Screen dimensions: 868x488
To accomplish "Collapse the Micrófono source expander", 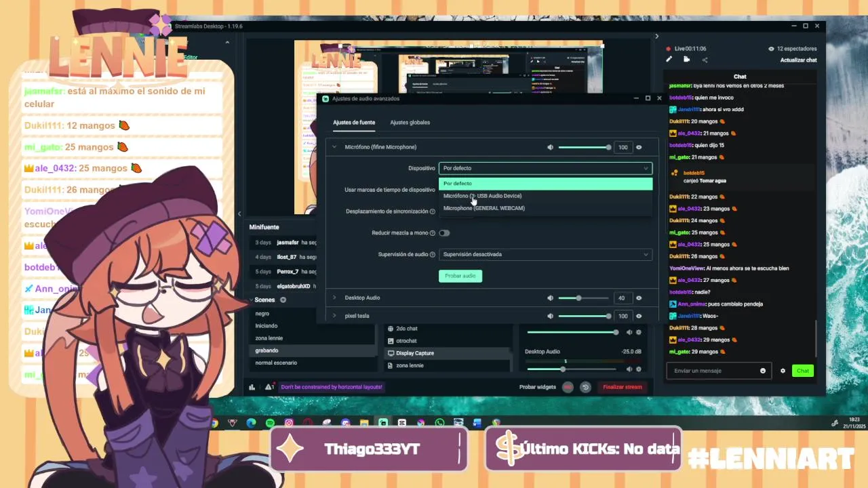I will (334, 147).
